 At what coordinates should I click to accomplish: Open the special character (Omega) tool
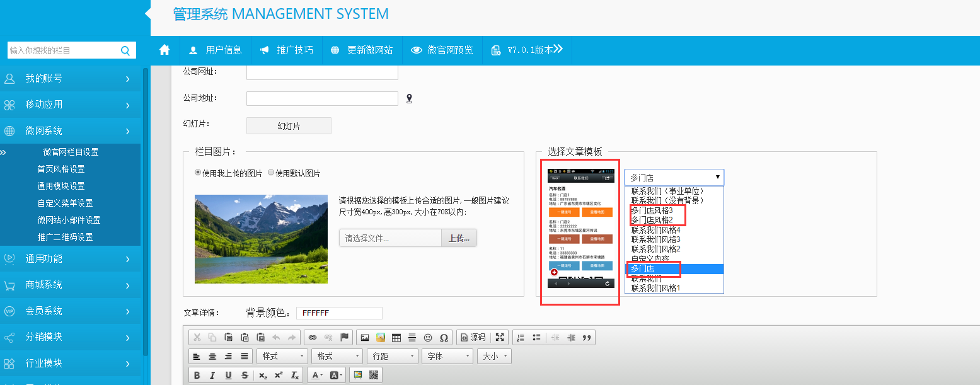tap(444, 338)
